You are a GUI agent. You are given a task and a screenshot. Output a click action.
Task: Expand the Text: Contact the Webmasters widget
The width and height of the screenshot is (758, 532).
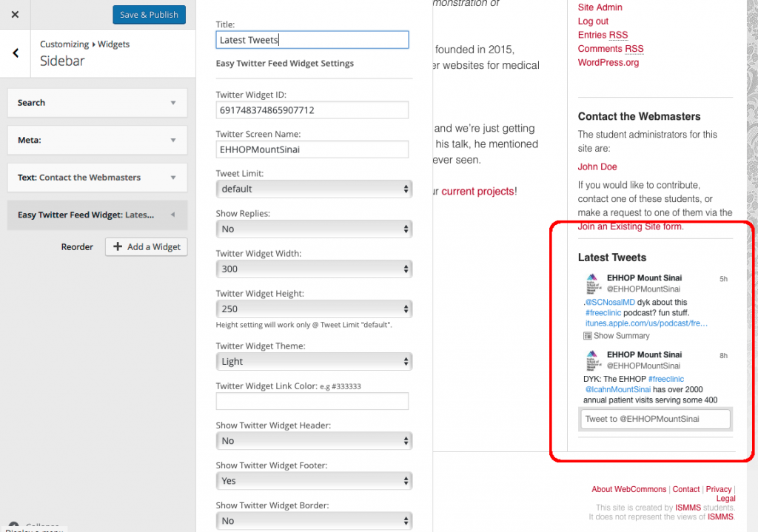172,178
